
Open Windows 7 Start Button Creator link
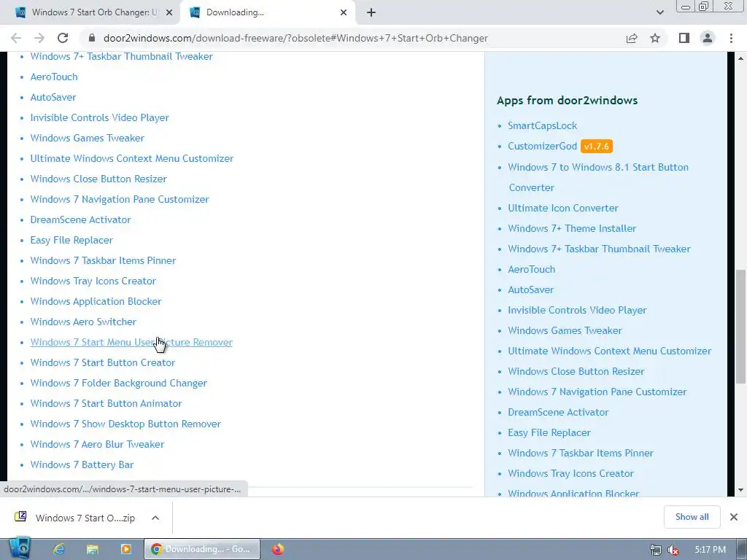click(102, 362)
